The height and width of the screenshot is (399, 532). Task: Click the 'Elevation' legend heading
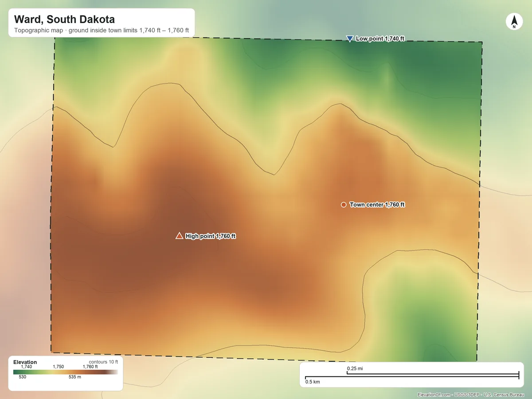(x=25, y=362)
